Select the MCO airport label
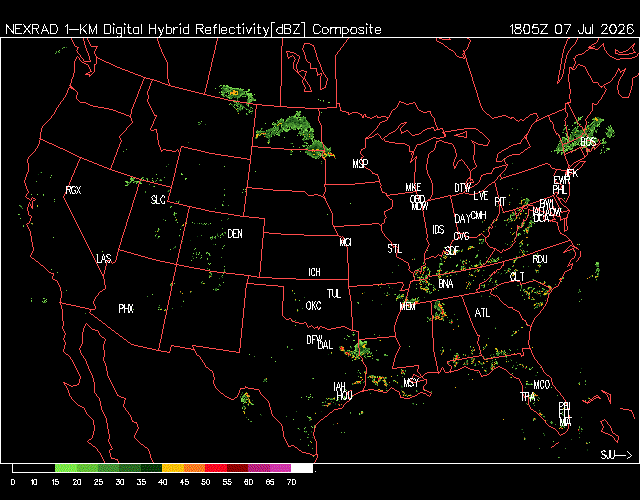The width and height of the screenshot is (640, 500). [x=542, y=384]
